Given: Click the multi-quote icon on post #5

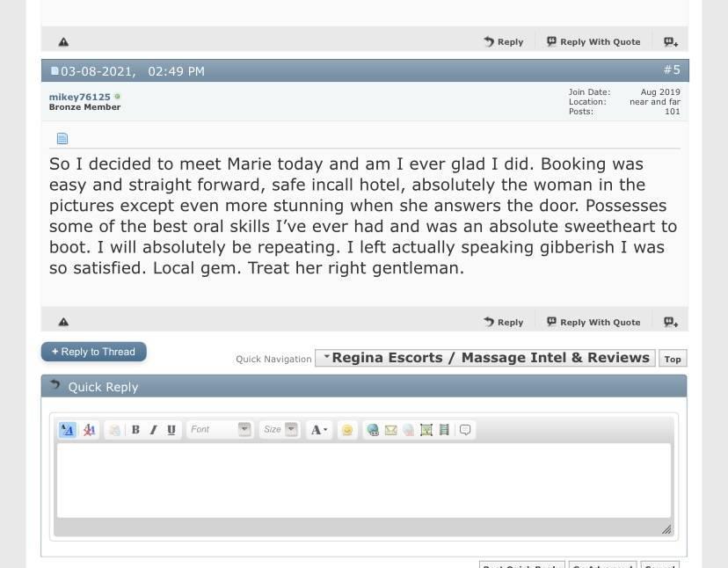Looking at the screenshot, I should (671, 322).
